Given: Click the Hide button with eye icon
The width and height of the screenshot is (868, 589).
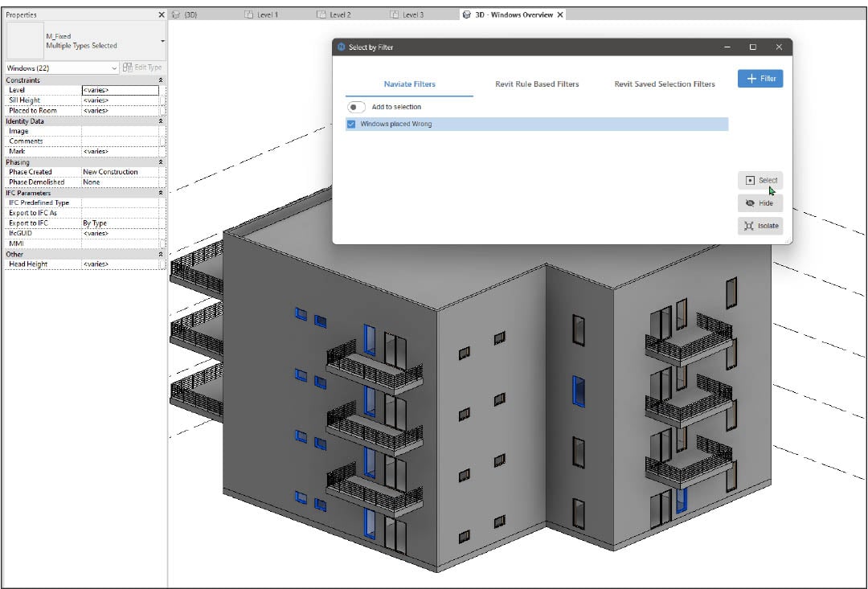Looking at the screenshot, I should tap(759, 203).
